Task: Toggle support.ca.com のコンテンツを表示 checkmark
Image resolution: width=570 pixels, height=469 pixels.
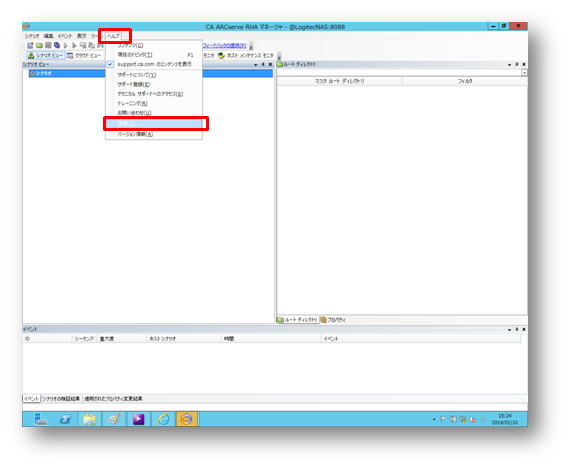Action: coord(154,64)
